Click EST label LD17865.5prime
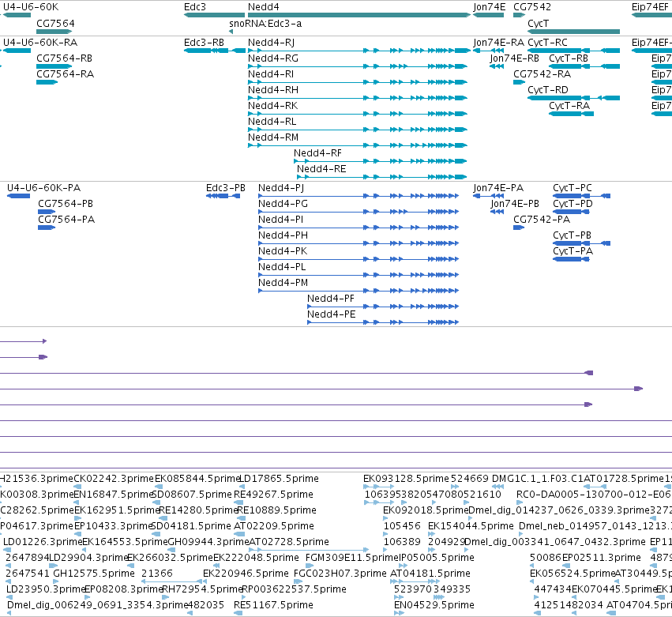This screenshot has width=672, height=617. pyautogui.click(x=279, y=479)
